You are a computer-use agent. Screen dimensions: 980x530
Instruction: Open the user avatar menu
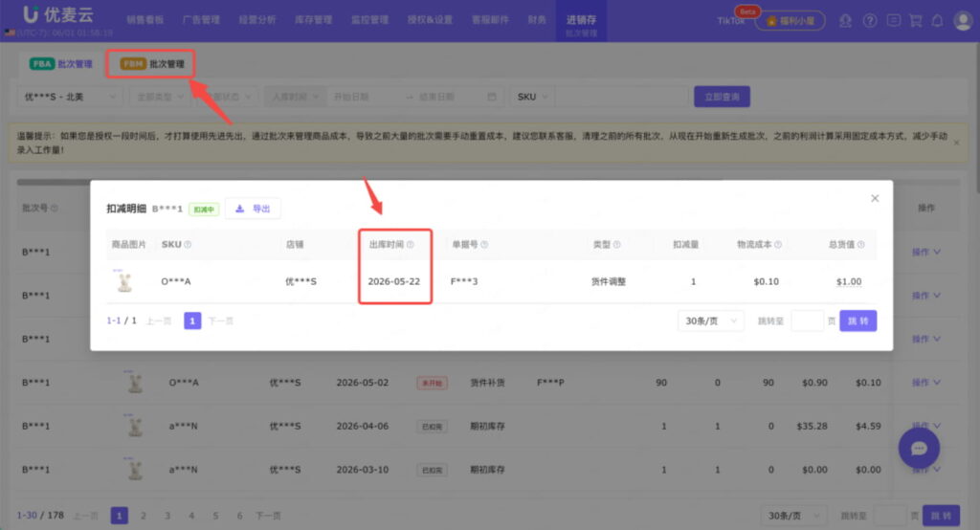coord(963,21)
